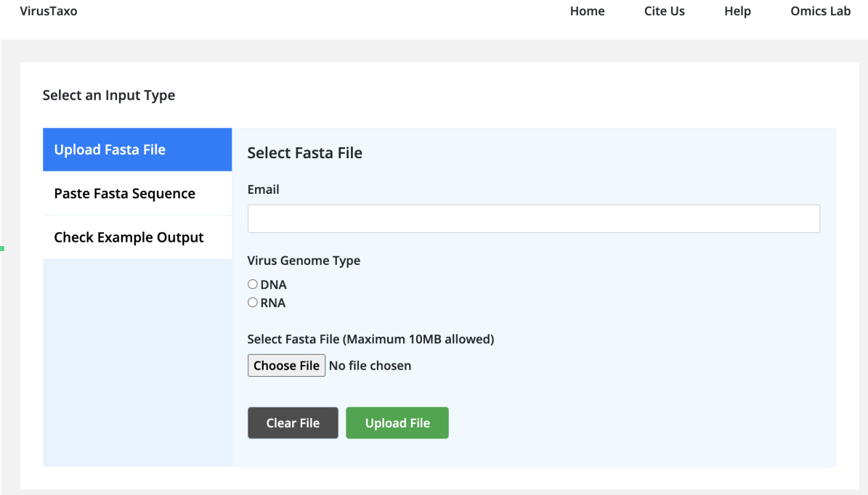Click the Virus Genome Type label
Viewport: 868px width, 495px height.
click(x=304, y=261)
